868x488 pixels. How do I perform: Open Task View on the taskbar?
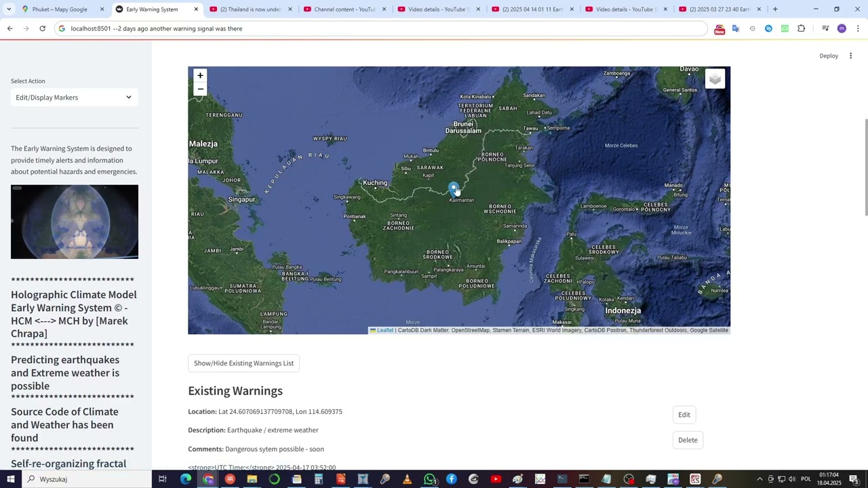(163, 479)
